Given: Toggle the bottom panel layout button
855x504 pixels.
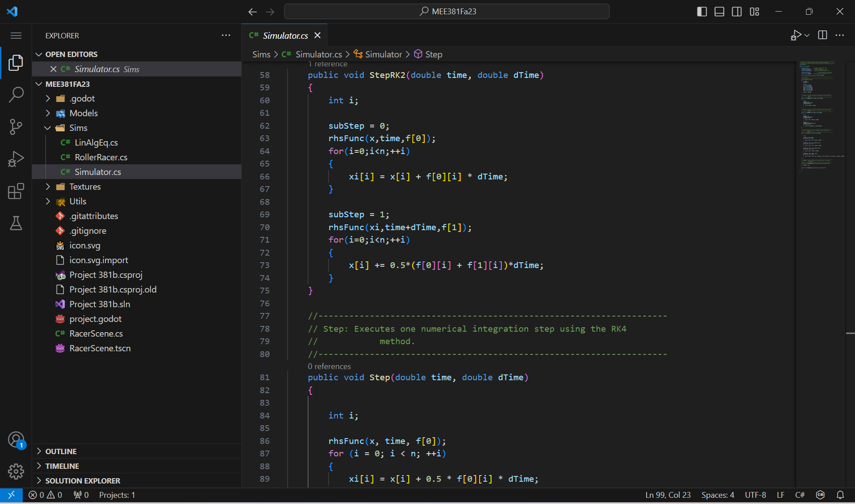Looking at the screenshot, I should point(719,12).
